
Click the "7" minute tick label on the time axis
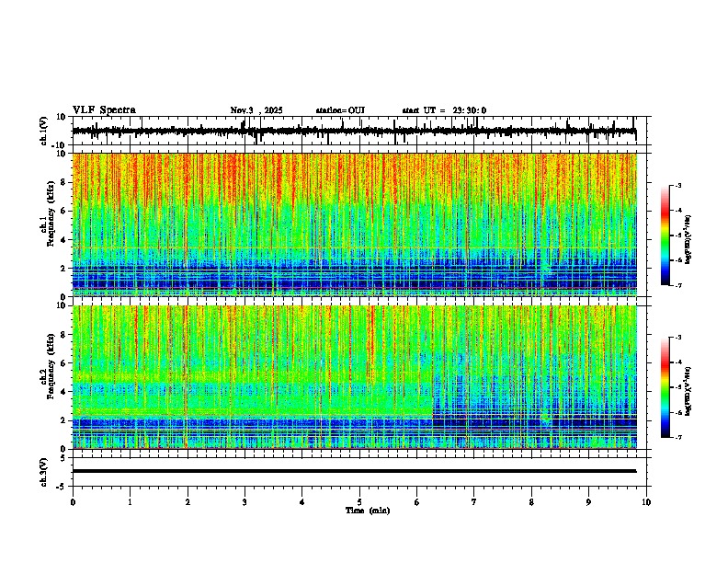[x=474, y=502]
